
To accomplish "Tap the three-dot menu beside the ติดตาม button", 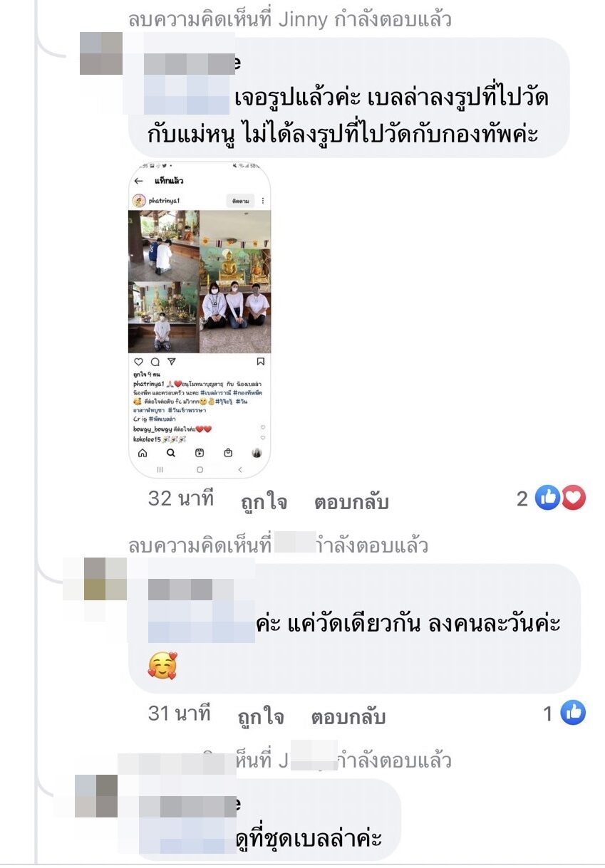I will pyautogui.click(x=262, y=201).
